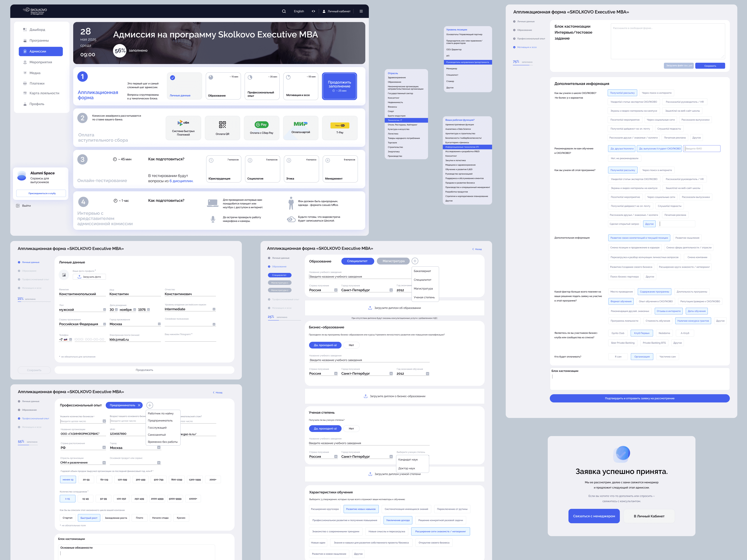Choose the T-Pay payment method
The height and width of the screenshot is (560, 747).
339,128
